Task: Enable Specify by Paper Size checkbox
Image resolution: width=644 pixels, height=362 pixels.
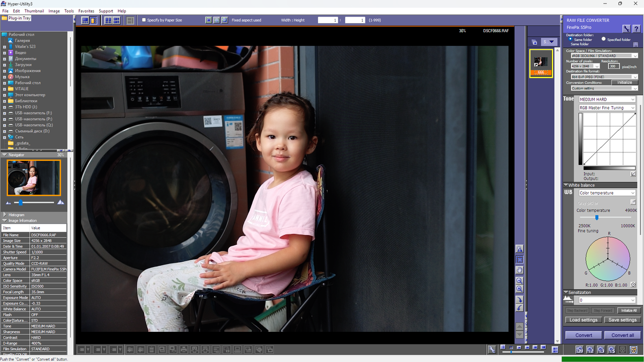Action: click(144, 20)
